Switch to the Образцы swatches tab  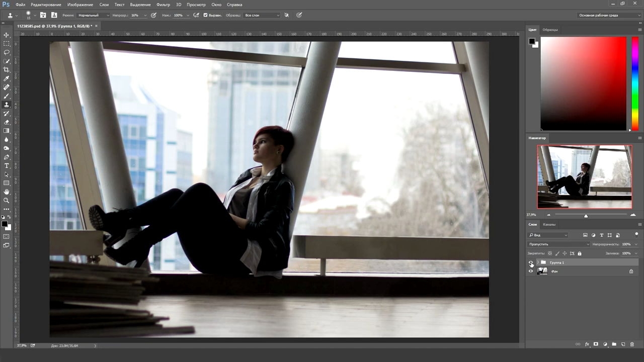(550, 30)
